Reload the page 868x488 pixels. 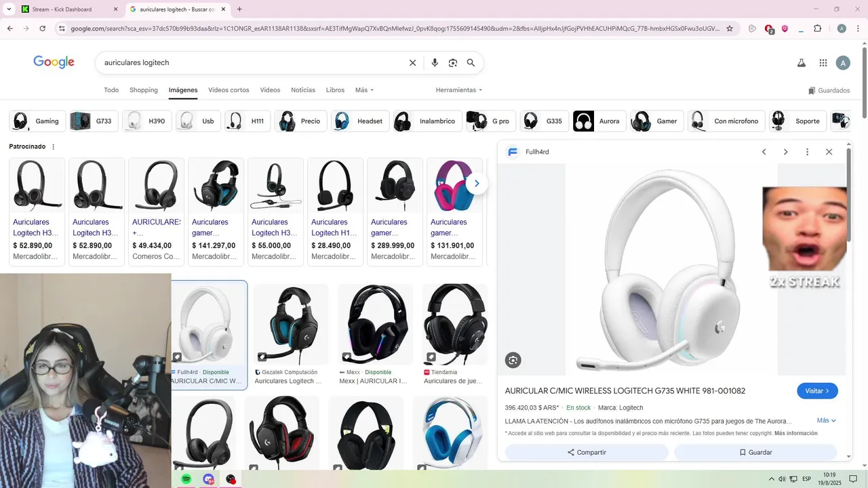point(43,28)
